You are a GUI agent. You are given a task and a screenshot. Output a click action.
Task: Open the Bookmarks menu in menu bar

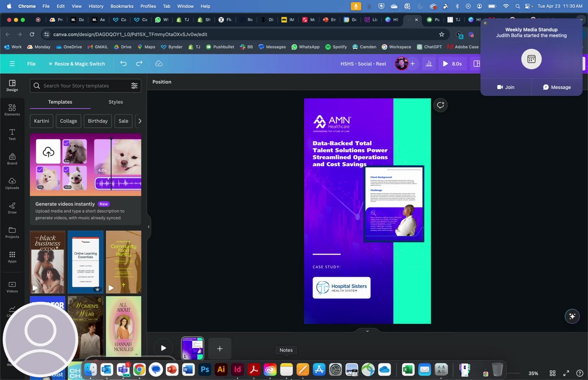point(122,6)
